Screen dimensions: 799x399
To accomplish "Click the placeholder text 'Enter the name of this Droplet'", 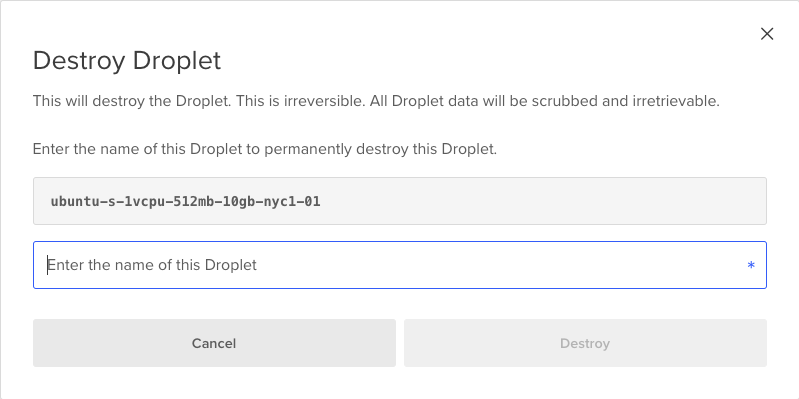I will click(152, 265).
